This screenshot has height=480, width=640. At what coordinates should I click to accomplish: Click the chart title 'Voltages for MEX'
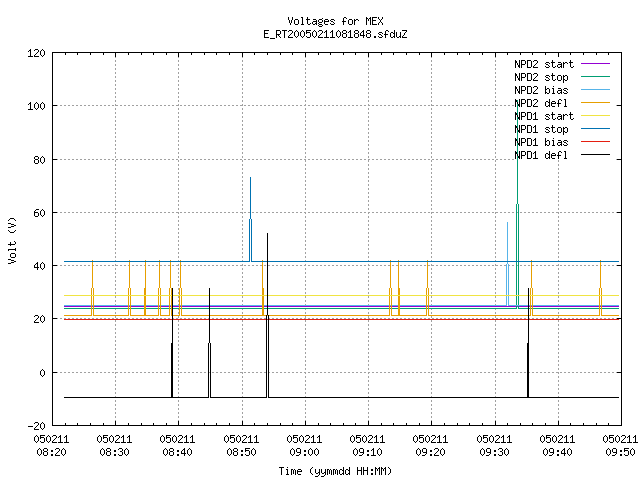click(x=335, y=21)
